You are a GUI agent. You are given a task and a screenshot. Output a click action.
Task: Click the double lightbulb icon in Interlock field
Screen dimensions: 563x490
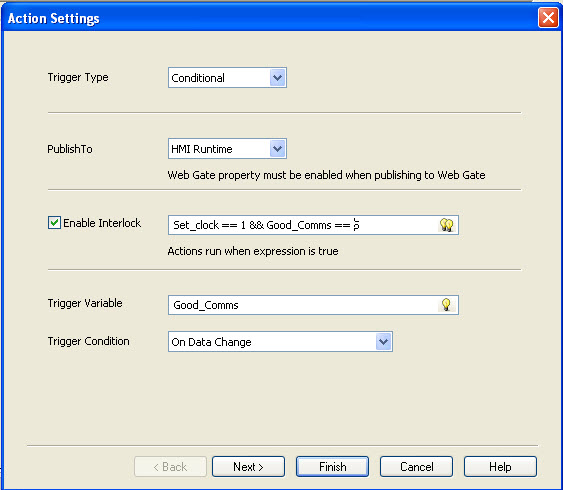(446, 225)
